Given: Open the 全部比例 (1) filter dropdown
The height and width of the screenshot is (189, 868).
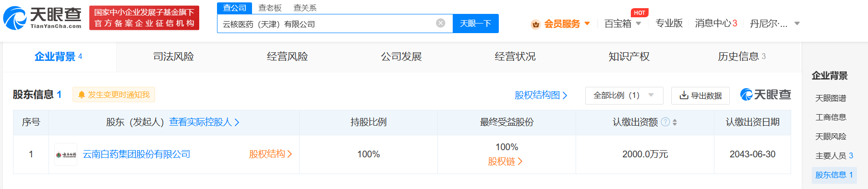Looking at the screenshot, I should click(624, 95).
